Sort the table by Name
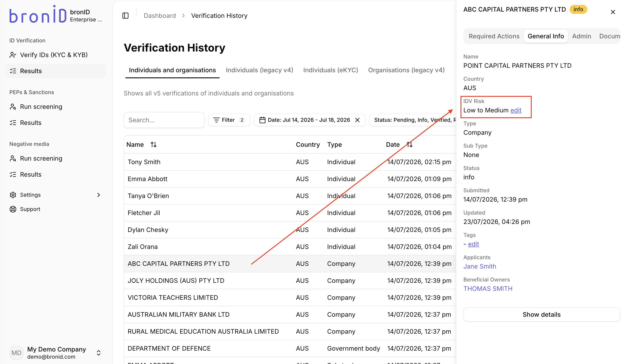The width and height of the screenshot is (625, 364). pos(154,145)
